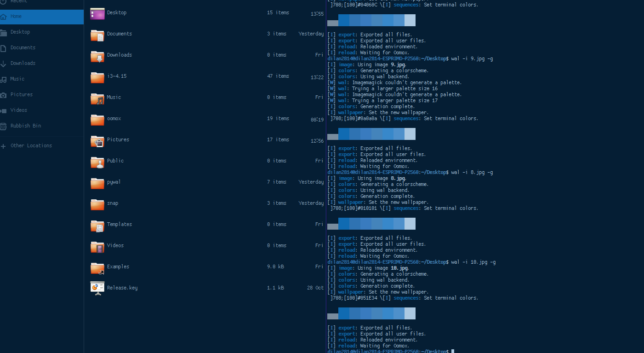Open the pywal folder

(113, 182)
